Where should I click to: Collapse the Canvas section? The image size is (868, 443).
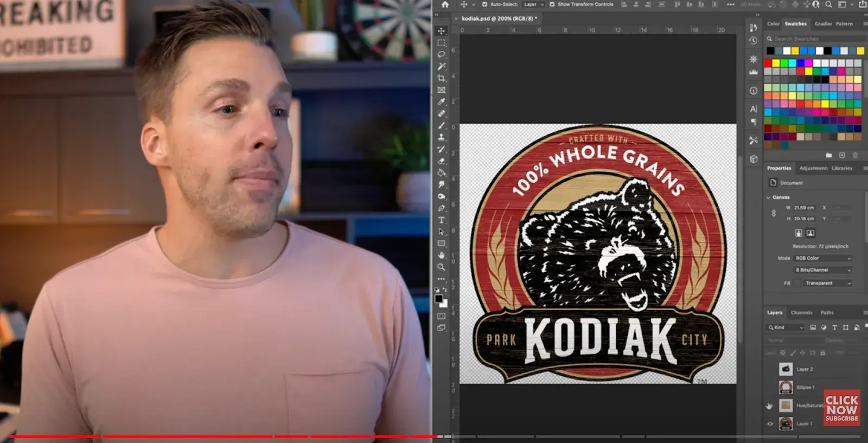coord(768,197)
